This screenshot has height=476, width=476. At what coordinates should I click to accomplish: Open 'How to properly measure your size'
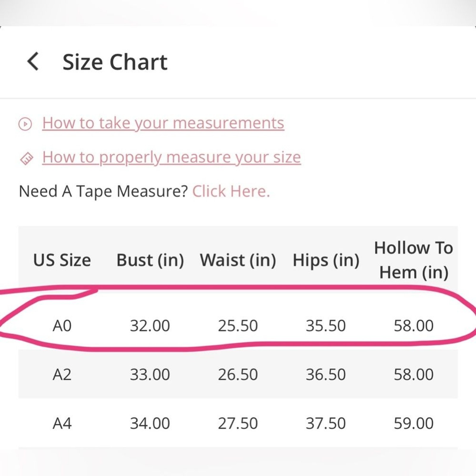pyautogui.click(x=171, y=157)
